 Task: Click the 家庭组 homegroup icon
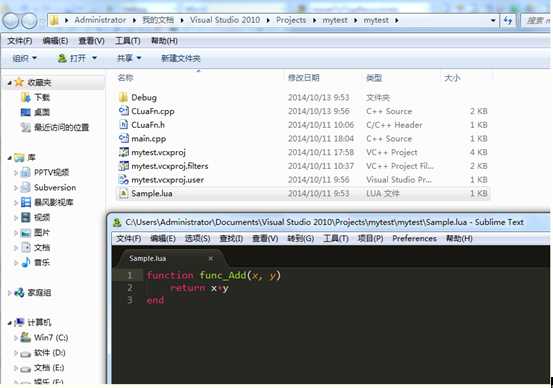pyautogui.click(x=20, y=292)
